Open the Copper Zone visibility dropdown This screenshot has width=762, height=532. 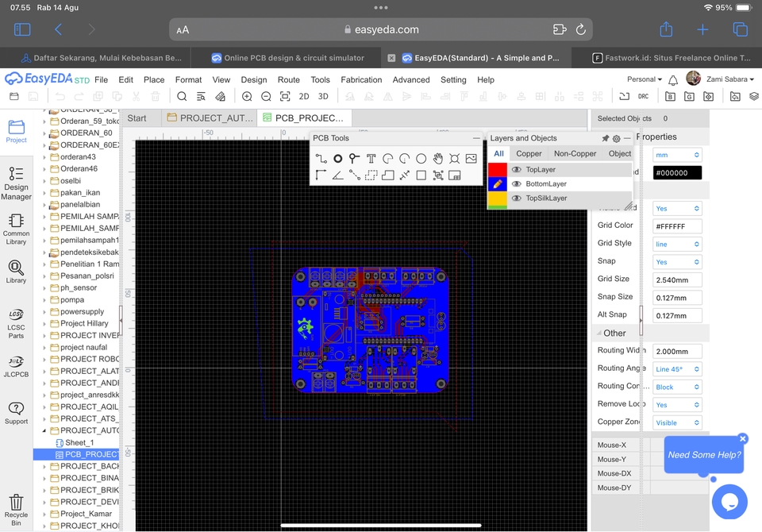pyautogui.click(x=677, y=422)
